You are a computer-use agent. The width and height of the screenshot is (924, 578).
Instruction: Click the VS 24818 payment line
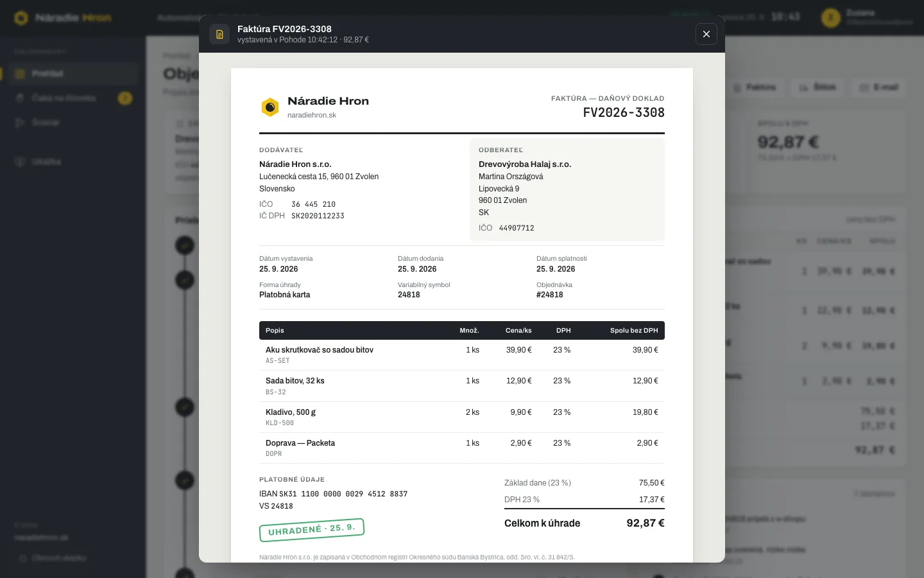(x=276, y=506)
